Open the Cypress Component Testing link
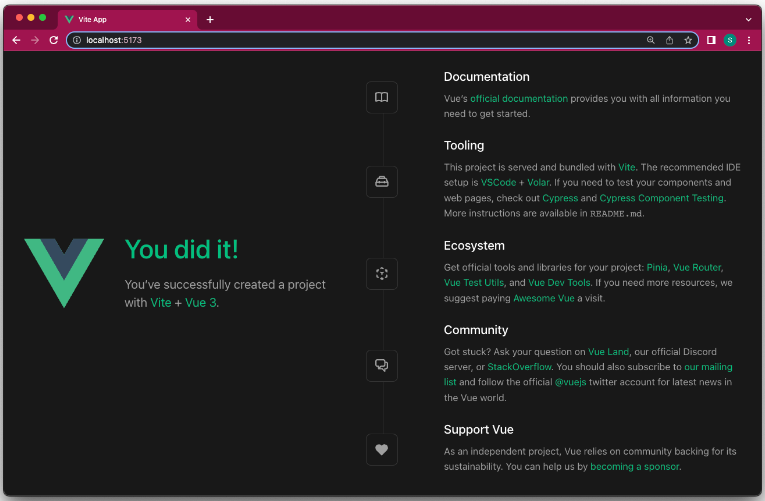Image resolution: width=765 pixels, height=501 pixels. pyautogui.click(x=661, y=198)
